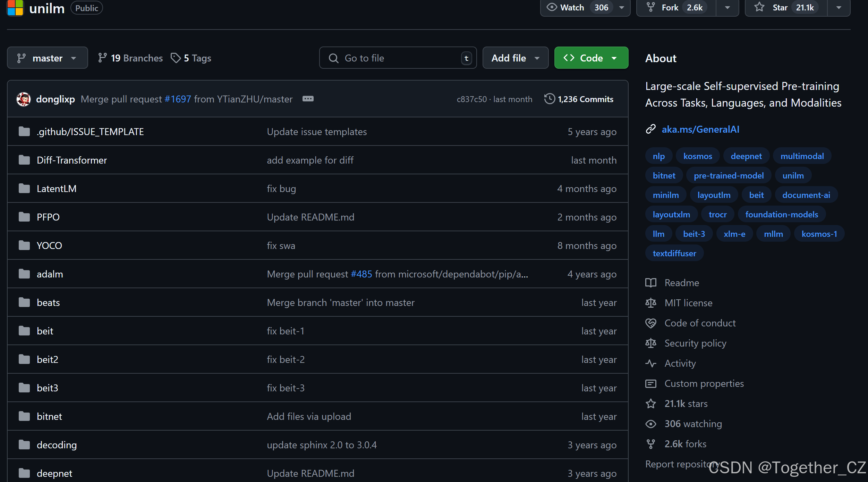Open the Readme book icon

(650, 283)
